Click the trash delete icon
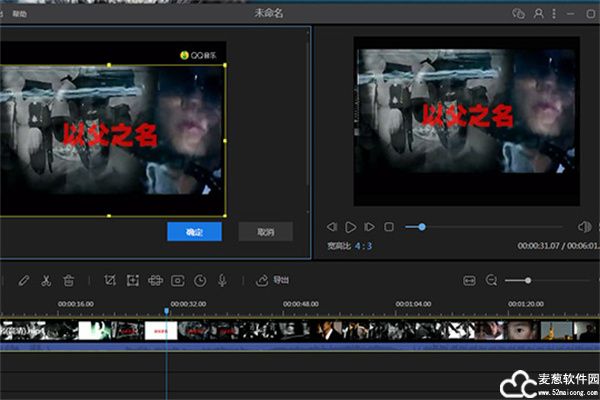This screenshot has width=600, height=400. click(x=68, y=280)
